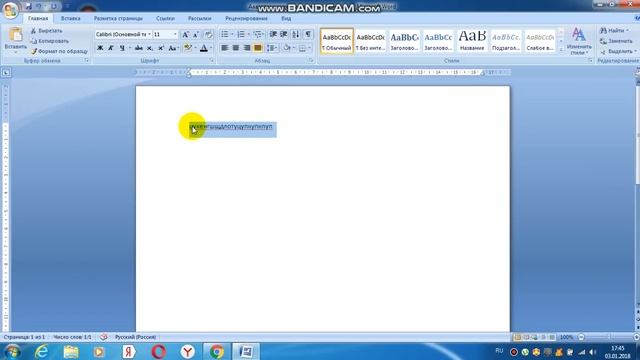Open Calibri font name dropdown
Image resolution: width=640 pixels, height=360 pixels.
(149, 34)
